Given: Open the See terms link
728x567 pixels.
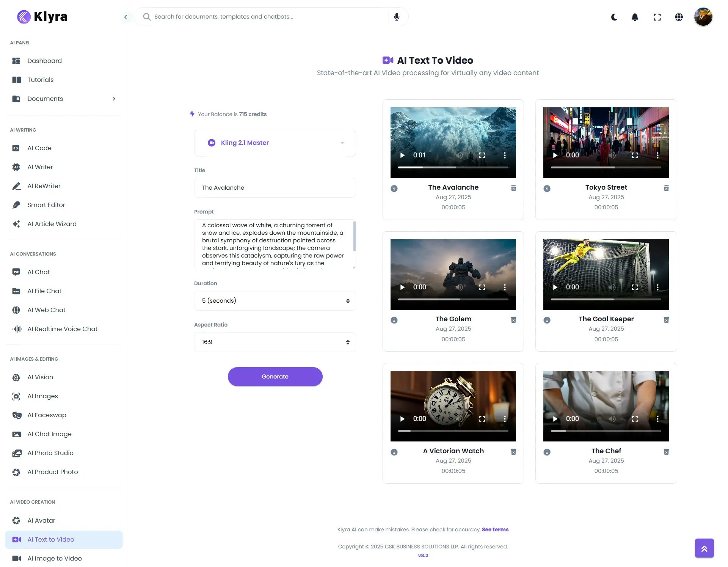Looking at the screenshot, I should tap(495, 529).
